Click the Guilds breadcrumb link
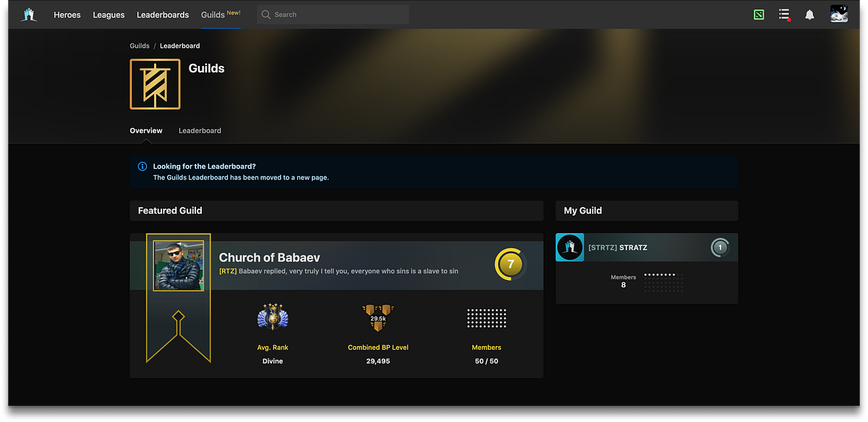This screenshot has width=868, height=422. [x=140, y=46]
